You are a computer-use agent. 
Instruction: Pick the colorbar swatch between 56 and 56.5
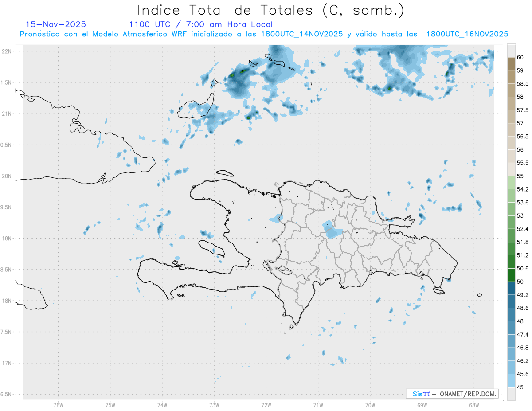tap(511, 143)
